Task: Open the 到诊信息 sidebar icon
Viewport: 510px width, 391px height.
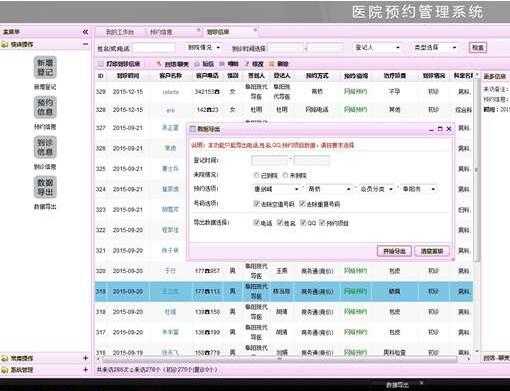Action: coord(45,147)
